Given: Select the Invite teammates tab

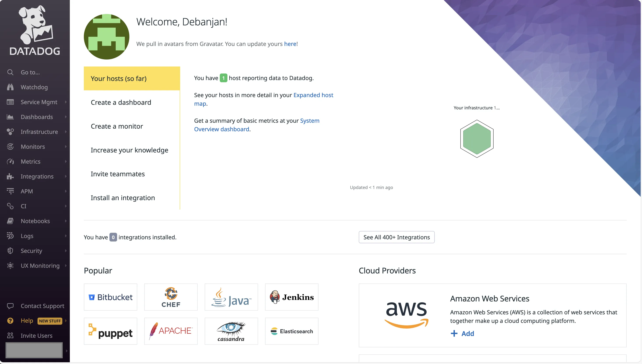Looking at the screenshot, I should point(118,174).
